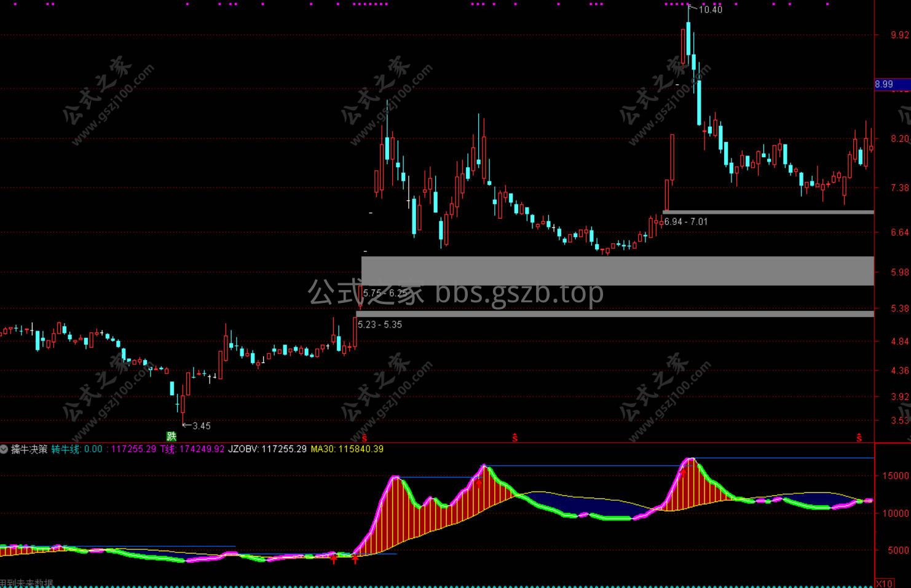Click the 3.45 low price label
This screenshot has height=588, width=911.
[202, 426]
